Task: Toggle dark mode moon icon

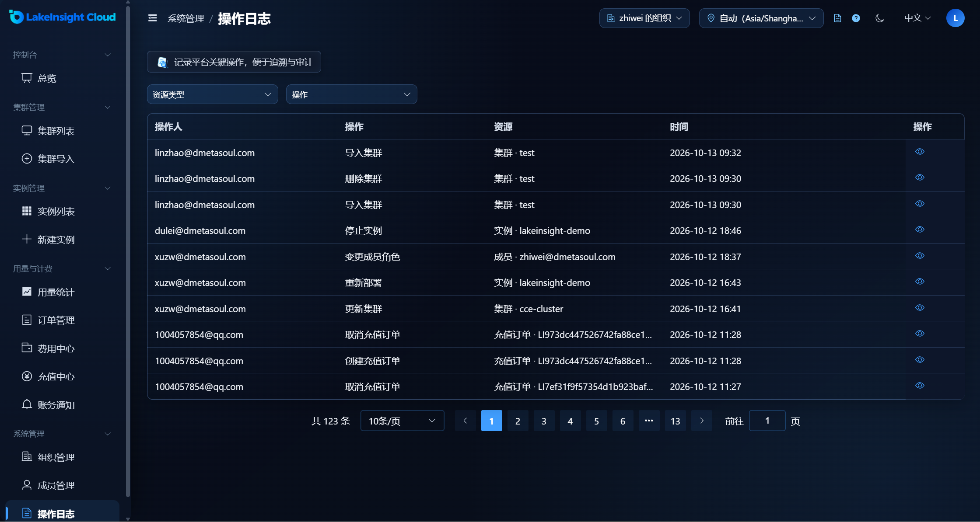Action: pos(880,18)
